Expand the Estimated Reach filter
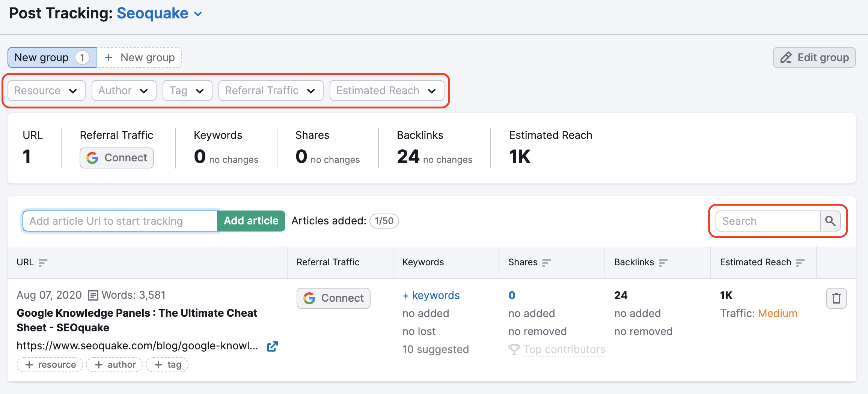Image resolution: width=868 pixels, height=394 pixels. click(x=387, y=90)
